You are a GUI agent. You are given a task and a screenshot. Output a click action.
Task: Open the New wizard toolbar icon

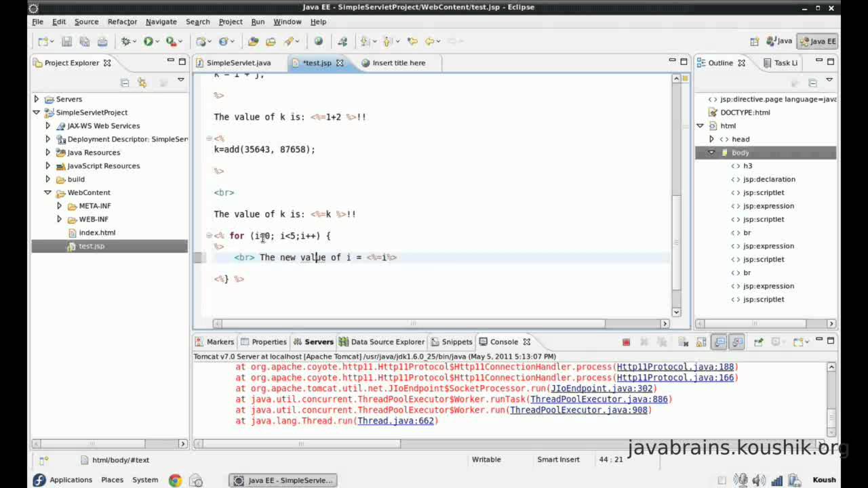click(43, 41)
